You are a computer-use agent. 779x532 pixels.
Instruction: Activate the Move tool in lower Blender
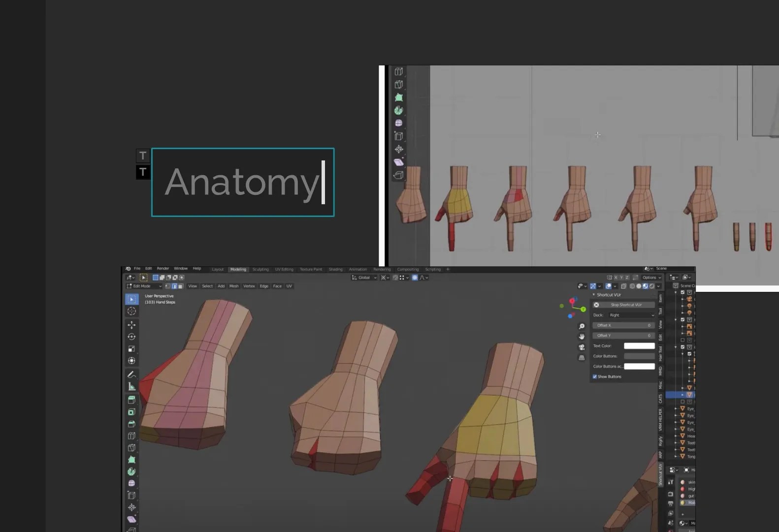(131, 325)
